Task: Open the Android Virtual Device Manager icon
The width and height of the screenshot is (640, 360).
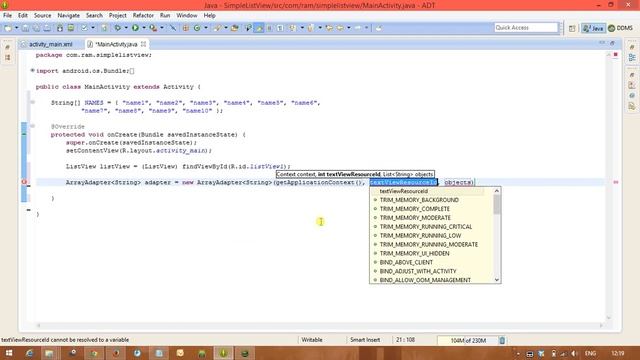Action: pos(71,28)
